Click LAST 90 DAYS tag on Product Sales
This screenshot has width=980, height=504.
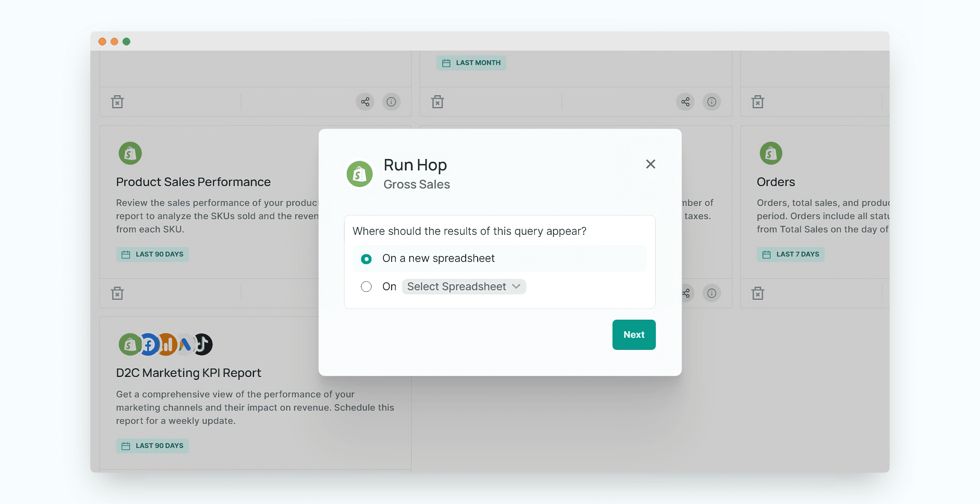point(152,254)
